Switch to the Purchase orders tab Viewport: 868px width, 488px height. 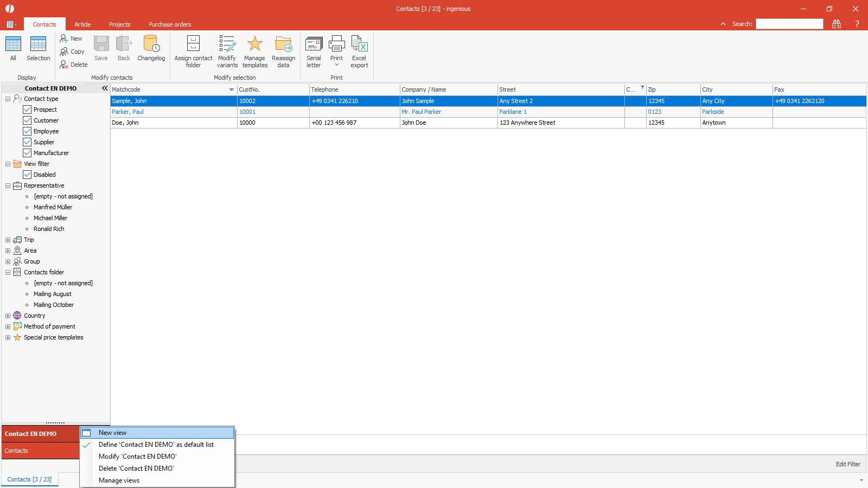point(170,24)
